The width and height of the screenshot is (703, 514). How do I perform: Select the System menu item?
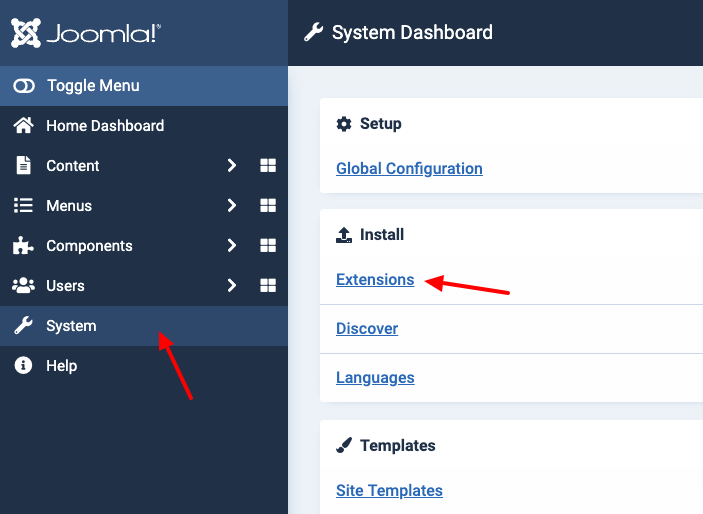144,326
